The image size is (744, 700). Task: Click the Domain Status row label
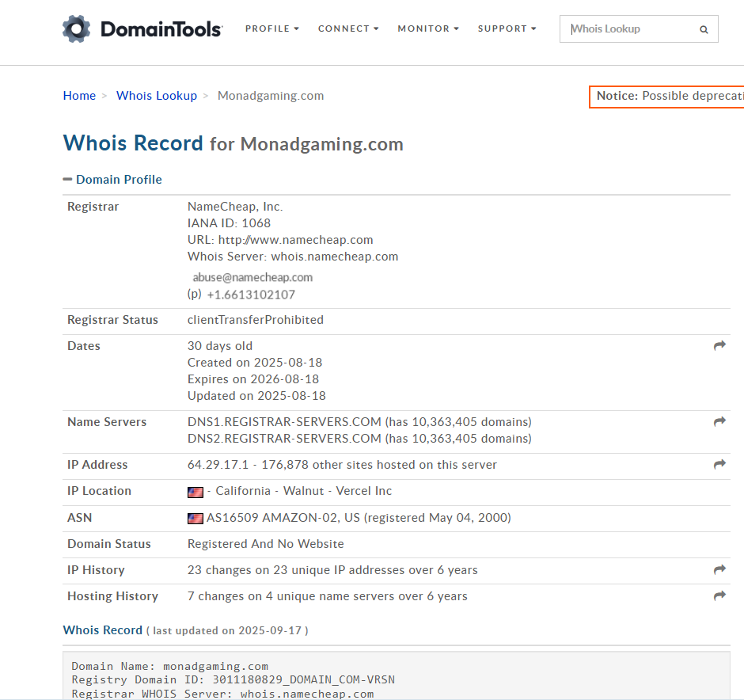click(x=109, y=543)
